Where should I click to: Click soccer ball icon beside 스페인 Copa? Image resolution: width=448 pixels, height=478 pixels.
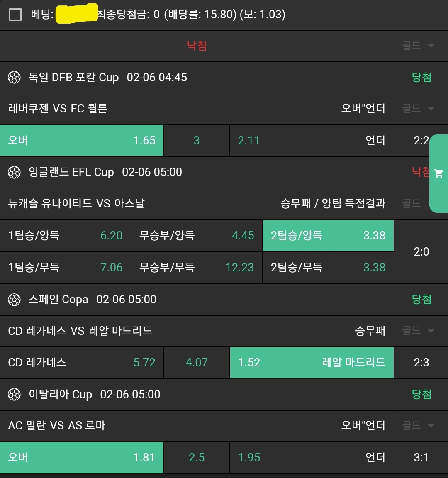coord(15,300)
